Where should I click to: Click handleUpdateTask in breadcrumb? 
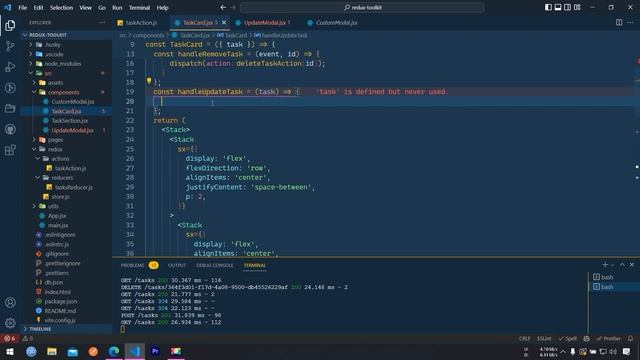point(284,36)
